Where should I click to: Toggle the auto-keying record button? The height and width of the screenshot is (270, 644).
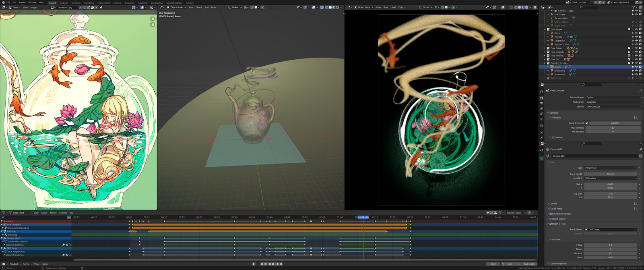click(254, 264)
